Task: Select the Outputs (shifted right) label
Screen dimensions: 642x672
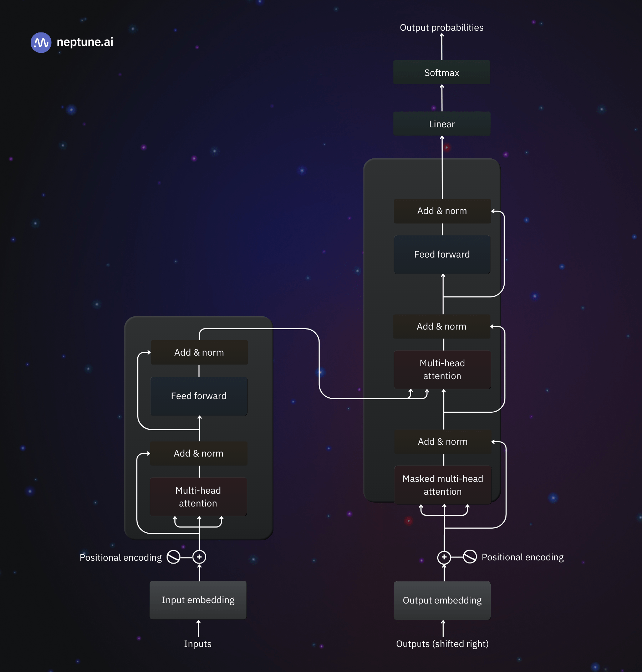Action: (443, 644)
